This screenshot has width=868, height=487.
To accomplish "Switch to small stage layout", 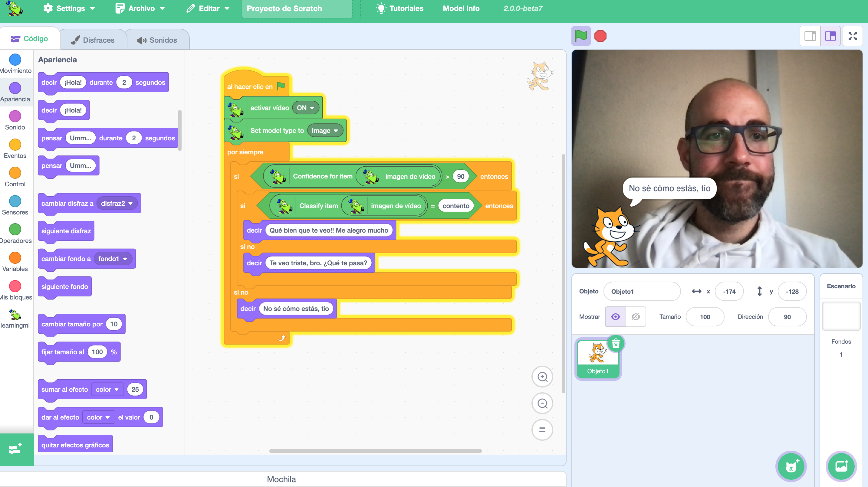I will tap(810, 36).
